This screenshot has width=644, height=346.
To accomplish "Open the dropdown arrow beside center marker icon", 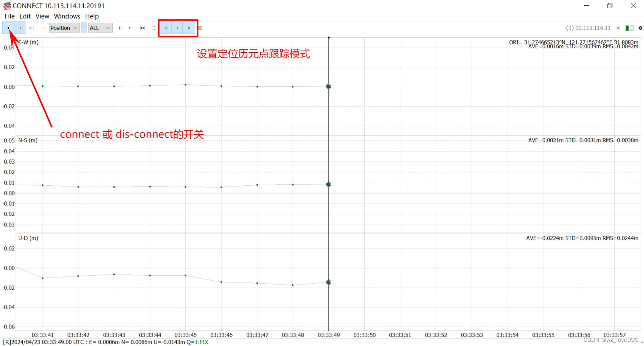I will point(129,28).
